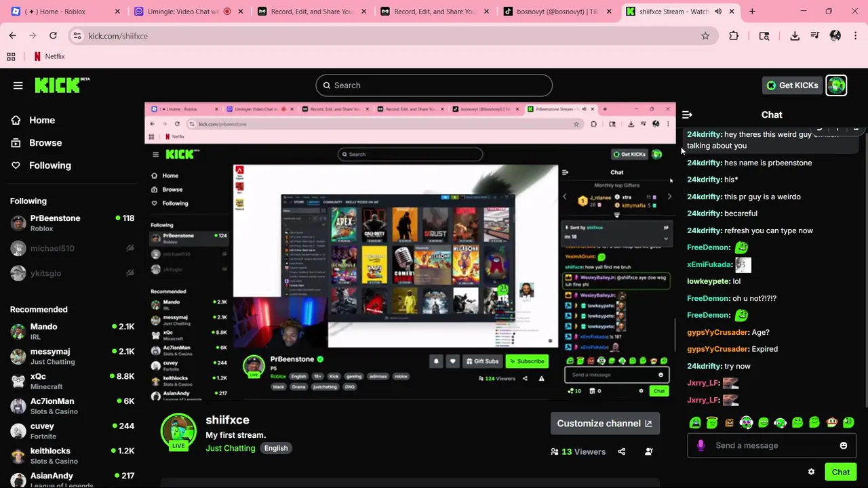Click username 24kdrifty before 'try now'
This screenshot has height=488, width=868.
tap(704, 366)
